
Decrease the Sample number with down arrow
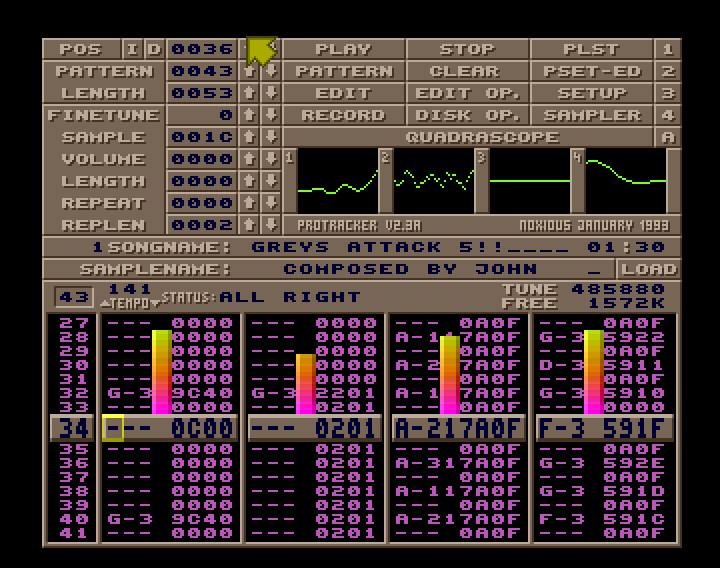coord(270,137)
